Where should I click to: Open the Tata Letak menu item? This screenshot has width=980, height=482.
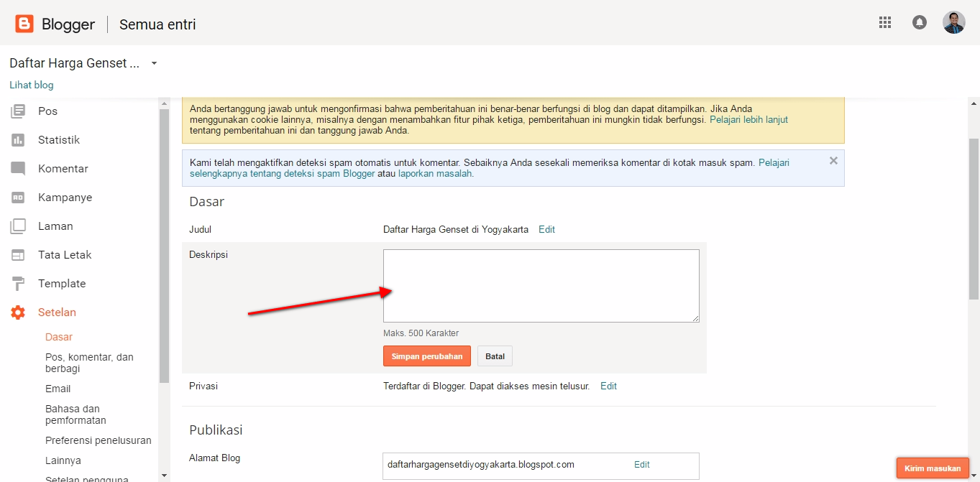65,255
